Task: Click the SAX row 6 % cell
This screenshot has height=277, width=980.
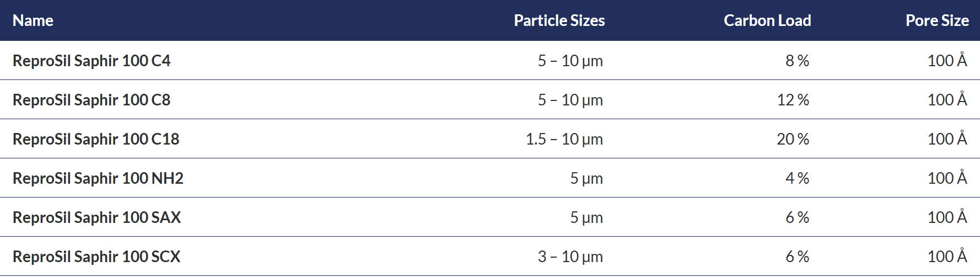Action: coord(798,217)
